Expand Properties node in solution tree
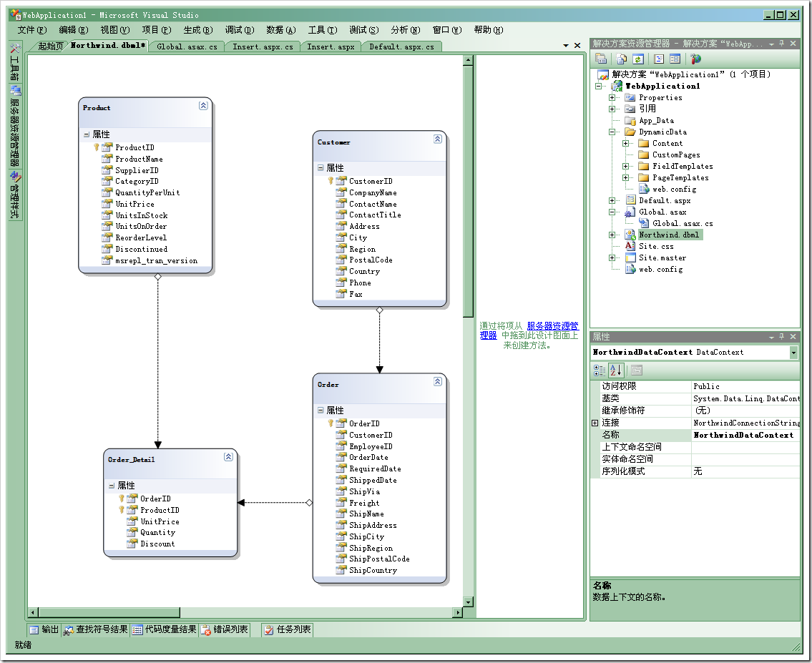 pos(612,97)
